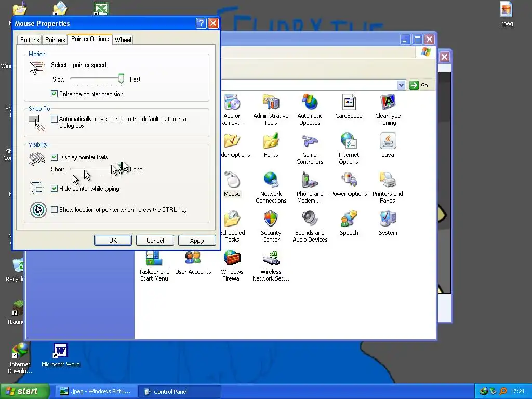Uncheck Enhance pointer precision

click(x=54, y=94)
